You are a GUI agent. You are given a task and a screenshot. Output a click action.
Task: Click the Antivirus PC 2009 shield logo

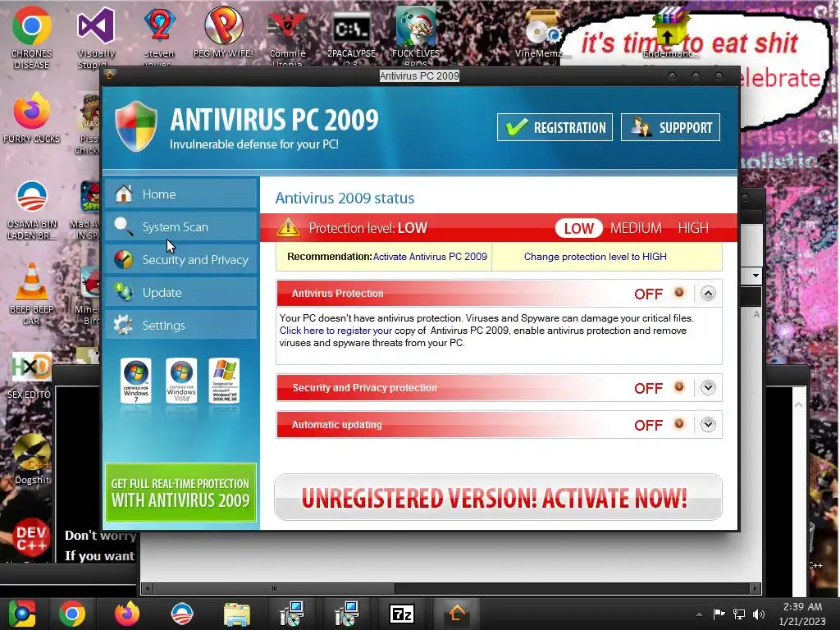[x=136, y=126]
